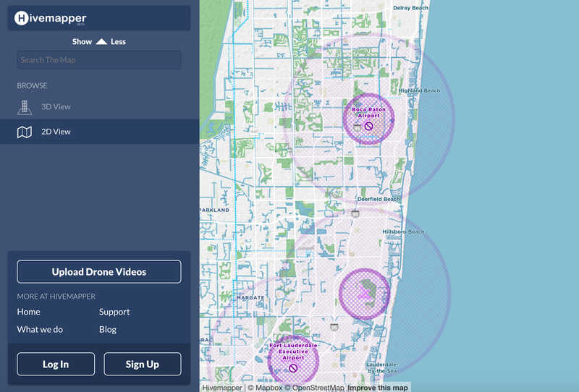Focus the Search The Map field
The height and width of the screenshot is (392, 579).
click(x=99, y=60)
